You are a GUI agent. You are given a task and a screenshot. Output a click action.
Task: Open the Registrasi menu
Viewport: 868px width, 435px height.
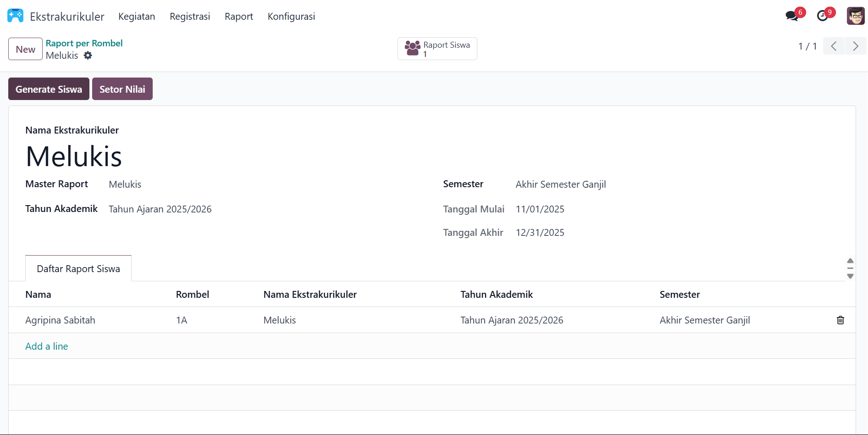pos(190,17)
